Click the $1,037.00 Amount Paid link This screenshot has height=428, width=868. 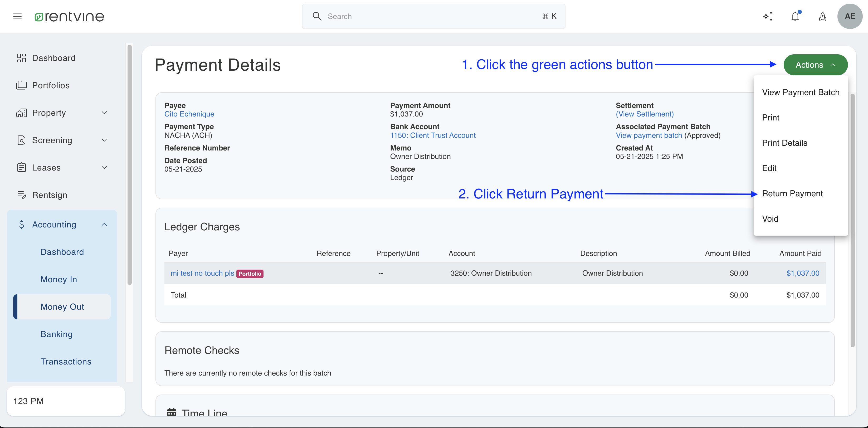(803, 273)
